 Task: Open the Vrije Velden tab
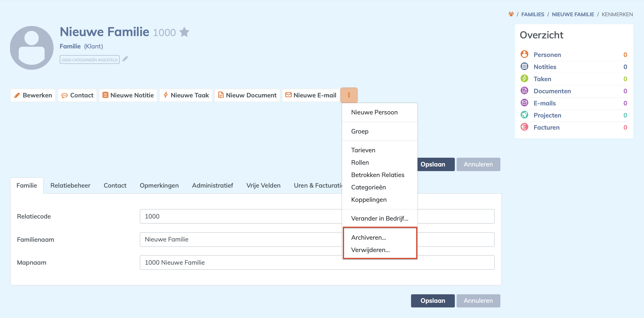pyautogui.click(x=263, y=186)
